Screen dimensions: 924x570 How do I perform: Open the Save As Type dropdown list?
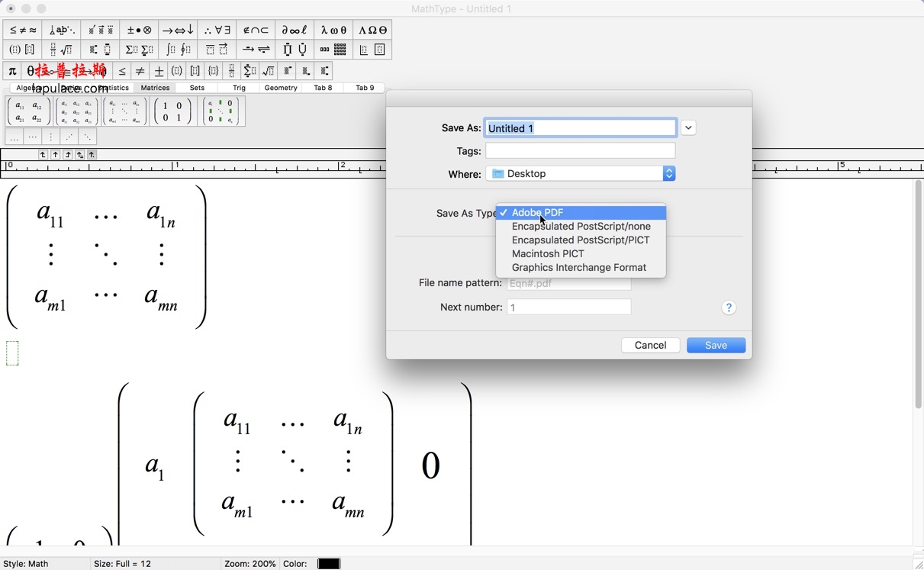[581, 213]
